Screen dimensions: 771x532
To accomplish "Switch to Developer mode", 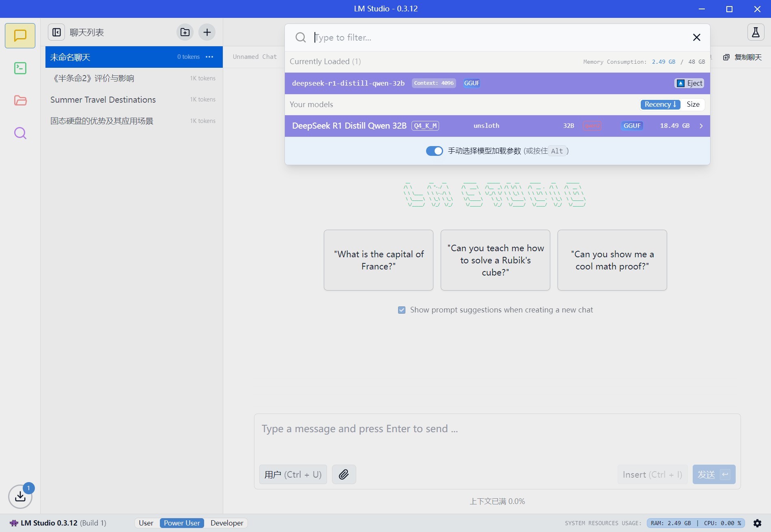I will pyautogui.click(x=227, y=523).
